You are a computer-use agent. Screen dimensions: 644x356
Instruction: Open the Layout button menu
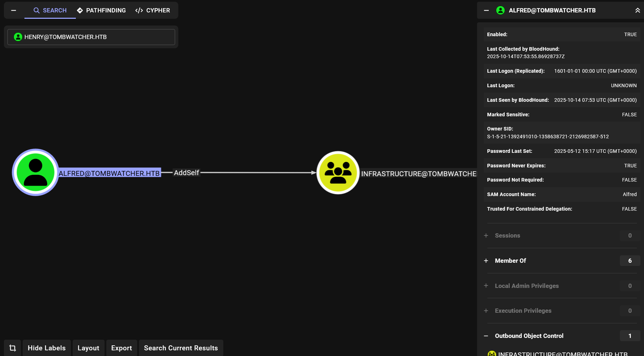click(x=88, y=348)
